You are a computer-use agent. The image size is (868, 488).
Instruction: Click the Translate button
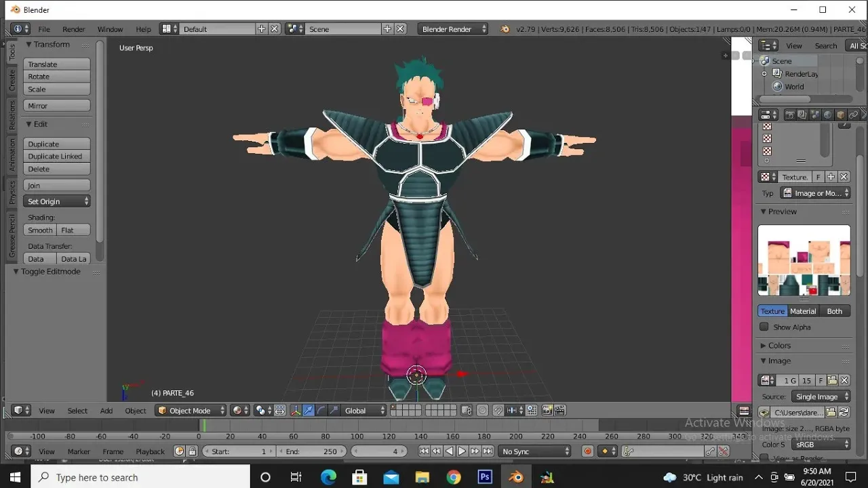(57, 64)
